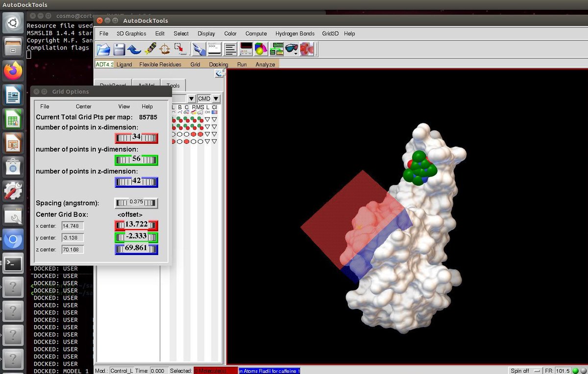Open the Files manager dock icon
Screen dimensions: 588x374
(13, 47)
